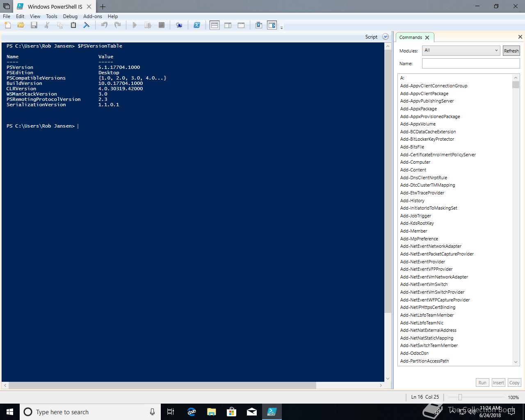
Task: Click the Run Selection icon
Action: click(148, 25)
